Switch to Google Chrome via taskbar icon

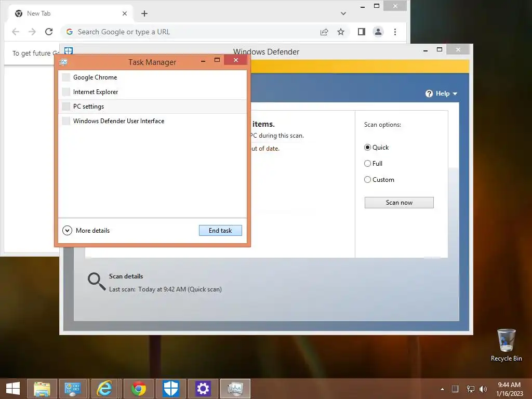click(138, 389)
